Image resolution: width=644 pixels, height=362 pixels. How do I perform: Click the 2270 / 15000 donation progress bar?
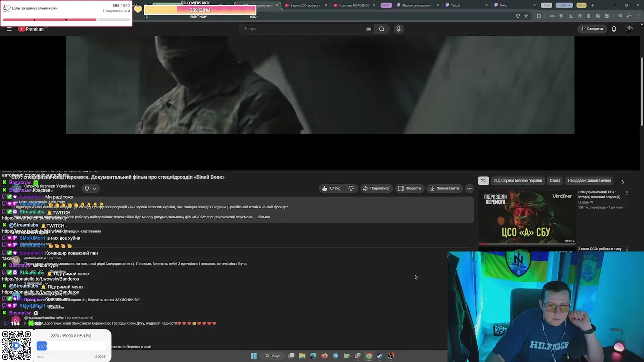point(70,346)
